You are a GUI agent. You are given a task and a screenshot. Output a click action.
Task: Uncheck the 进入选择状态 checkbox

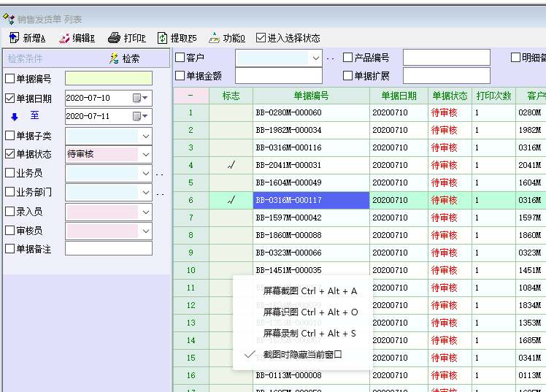click(261, 38)
